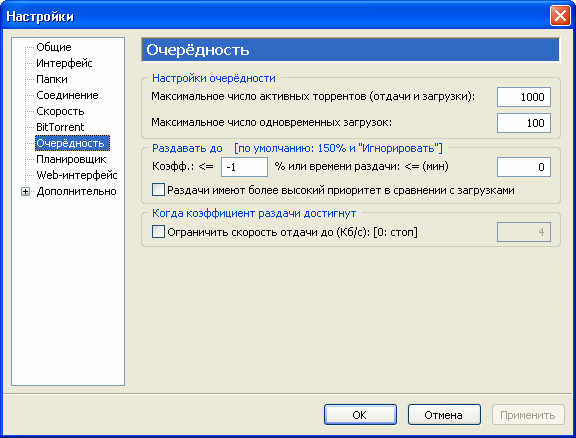Select the highlighted Очерёдность tree item
This screenshot has width=576, height=438.
click(72, 143)
